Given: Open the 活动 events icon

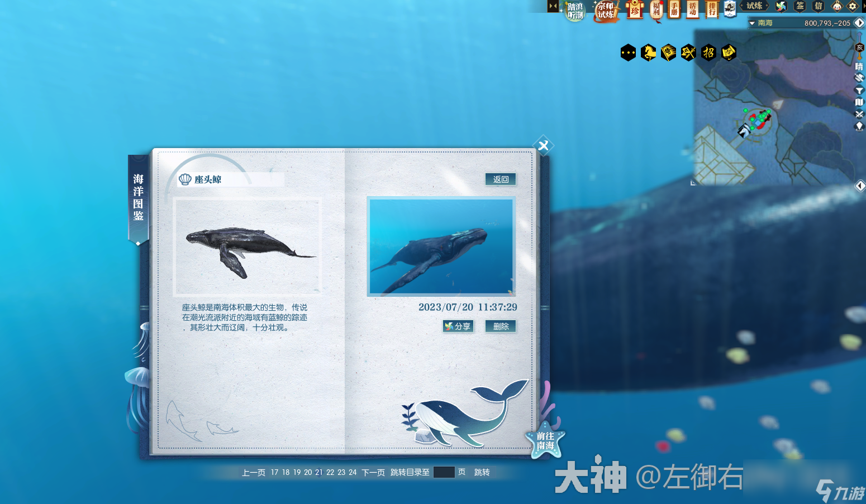Looking at the screenshot, I should [692, 9].
